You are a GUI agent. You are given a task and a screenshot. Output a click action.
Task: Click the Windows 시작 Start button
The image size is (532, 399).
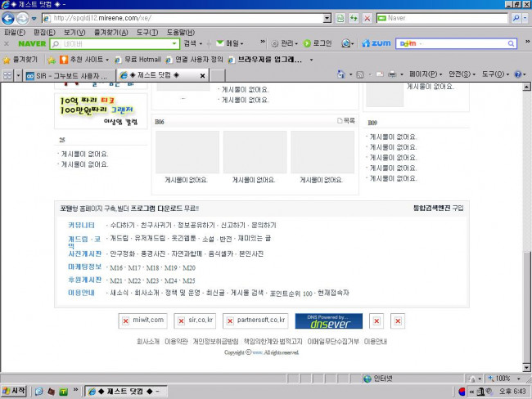(x=15, y=392)
